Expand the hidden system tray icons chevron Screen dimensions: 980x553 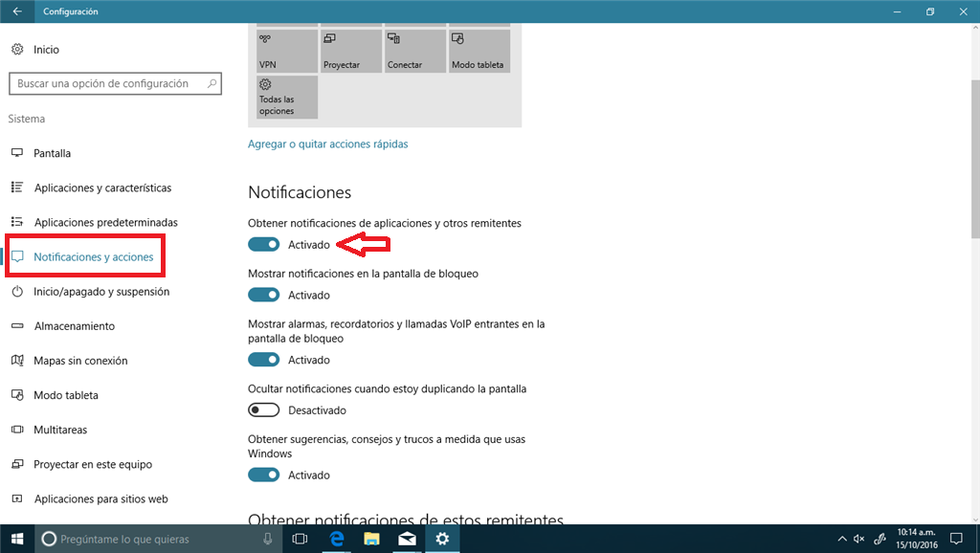[842, 539]
